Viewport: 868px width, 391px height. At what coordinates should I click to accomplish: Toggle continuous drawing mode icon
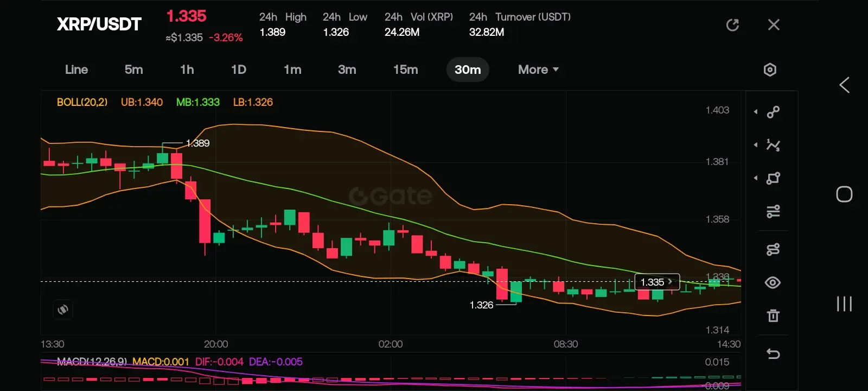[x=773, y=249]
